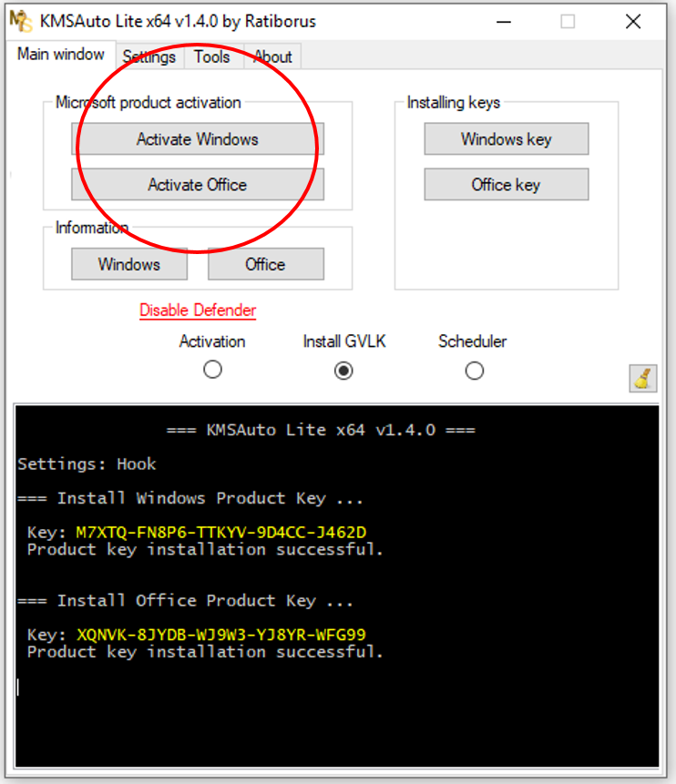
Task: Click the Office key button
Action: point(507,185)
